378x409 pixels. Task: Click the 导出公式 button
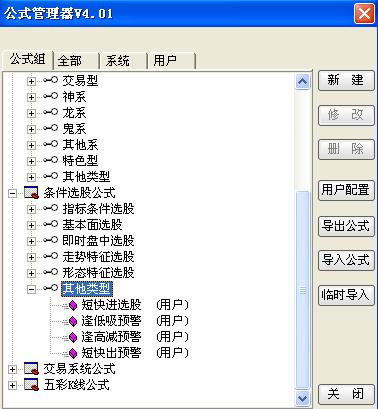click(x=346, y=226)
